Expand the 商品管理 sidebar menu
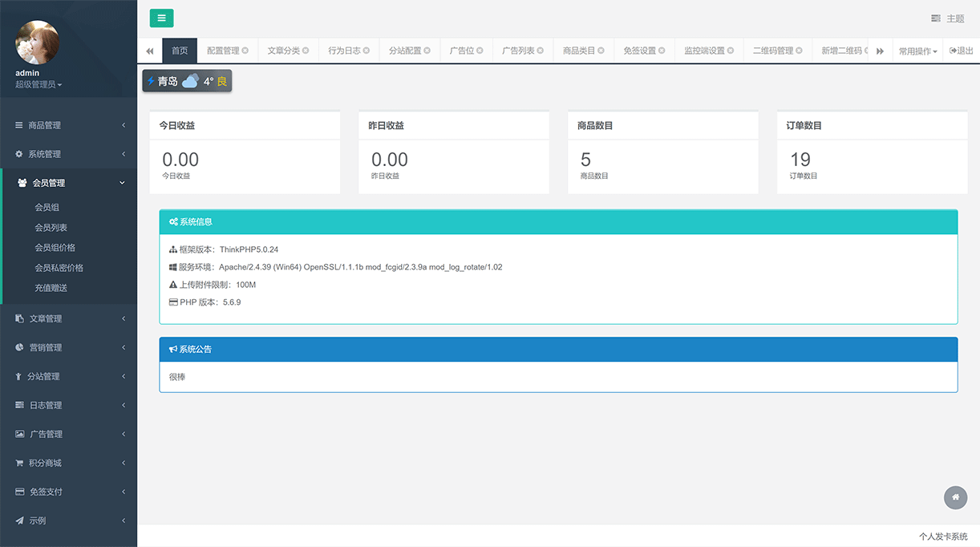Screen dimensions: 980x547 (x=68, y=125)
